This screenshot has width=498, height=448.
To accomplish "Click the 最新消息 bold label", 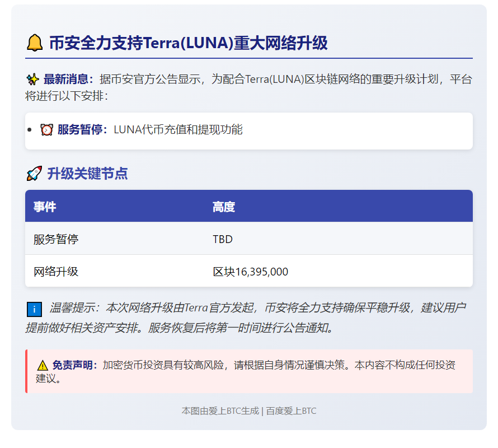I will tap(69, 79).
